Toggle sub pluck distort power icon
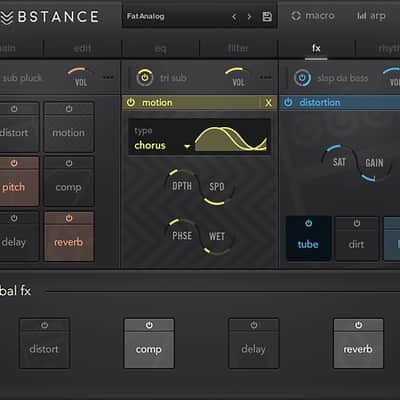The height and width of the screenshot is (400, 400). 14,109
